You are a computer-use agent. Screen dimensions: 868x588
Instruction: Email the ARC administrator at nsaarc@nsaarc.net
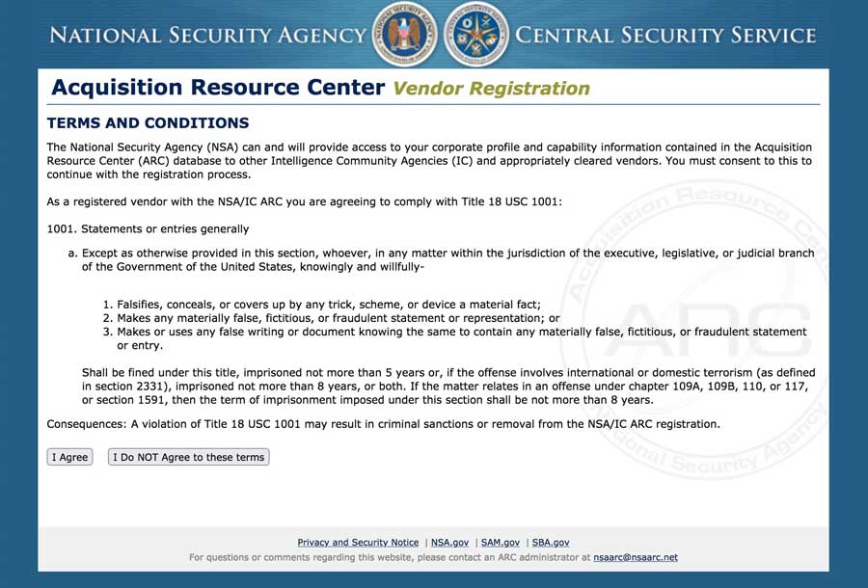coord(635,557)
